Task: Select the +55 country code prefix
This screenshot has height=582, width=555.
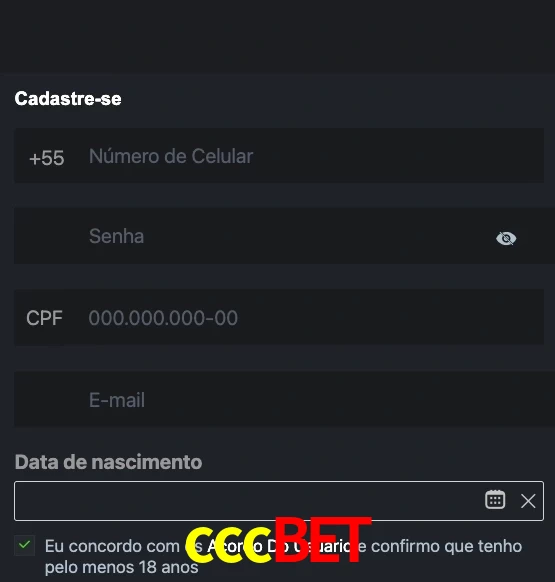Action: (x=47, y=158)
